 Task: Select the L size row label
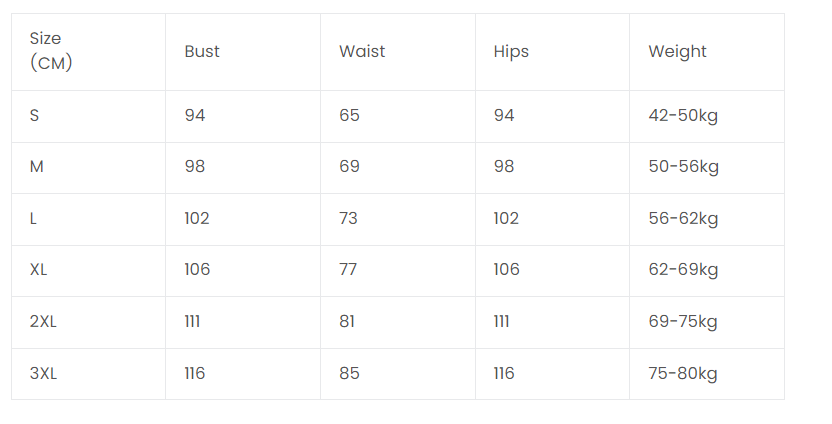click(x=34, y=219)
